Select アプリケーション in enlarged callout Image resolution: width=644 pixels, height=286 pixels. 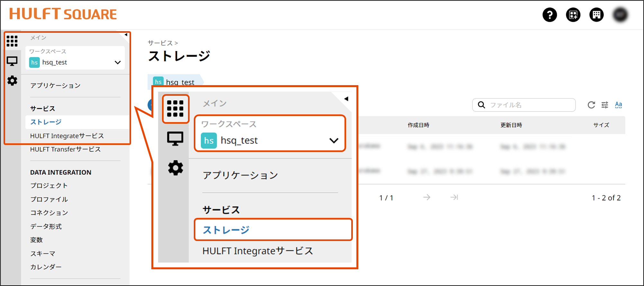(x=240, y=175)
